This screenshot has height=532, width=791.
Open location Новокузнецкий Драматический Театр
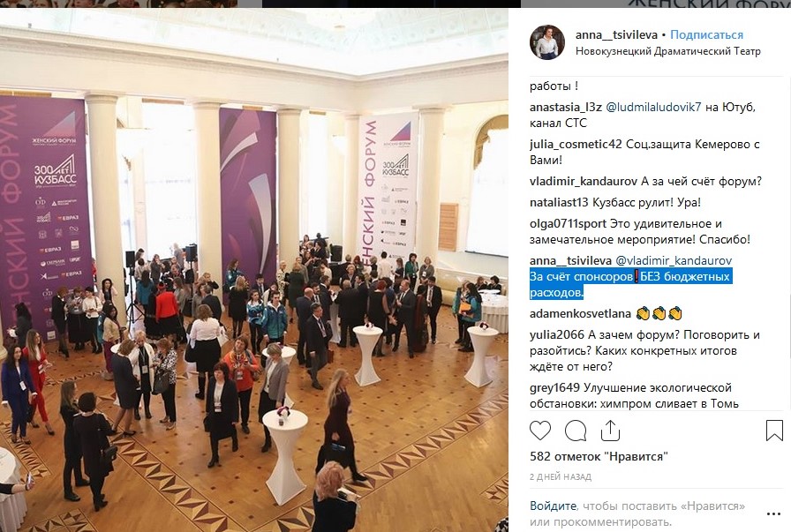point(668,51)
